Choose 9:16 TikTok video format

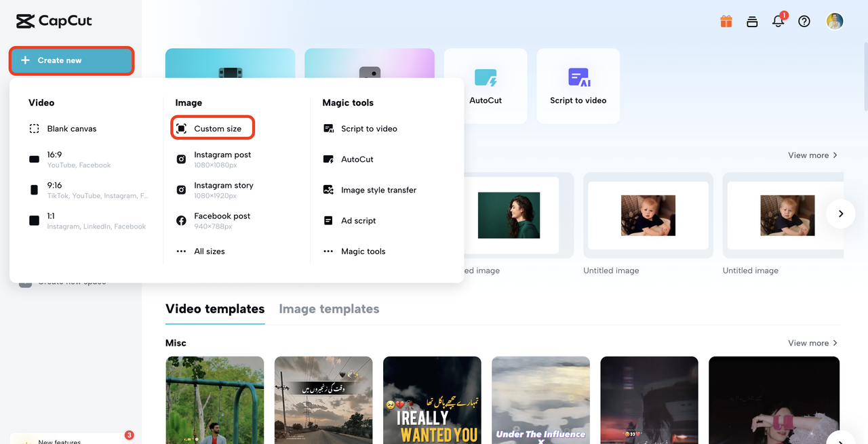88,190
